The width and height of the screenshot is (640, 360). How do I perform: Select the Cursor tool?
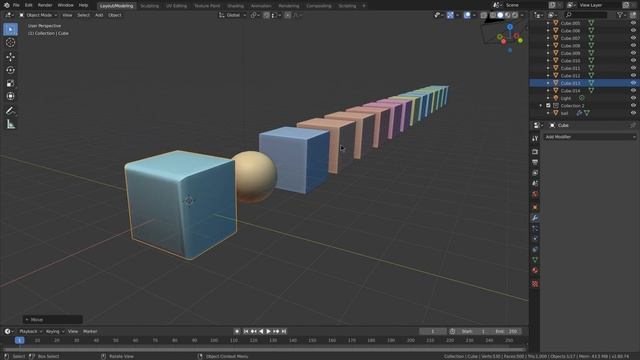tap(11, 42)
